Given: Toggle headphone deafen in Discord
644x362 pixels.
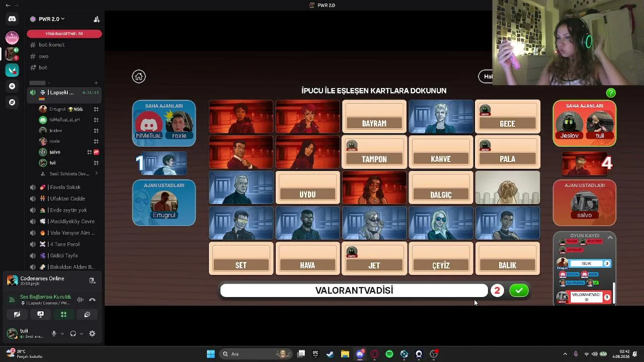Looking at the screenshot, I should click(x=73, y=333).
